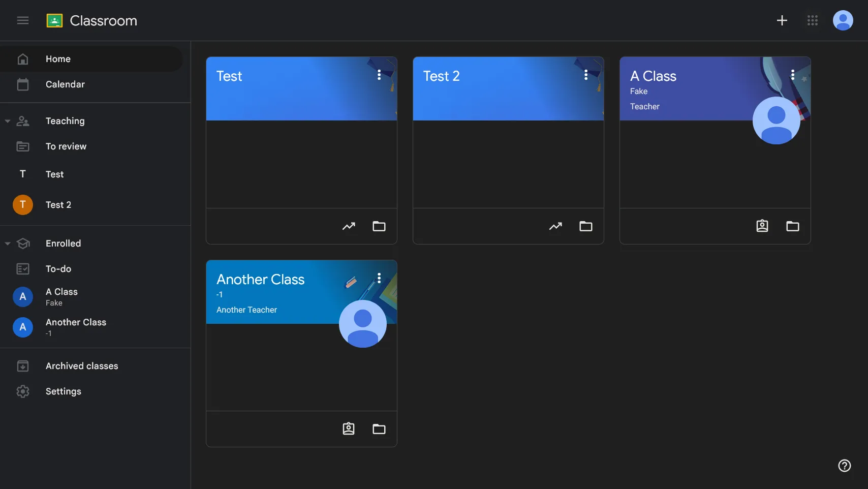Click the help question mark icon
Viewport: 868px width, 489px height.
pos(845,466)
